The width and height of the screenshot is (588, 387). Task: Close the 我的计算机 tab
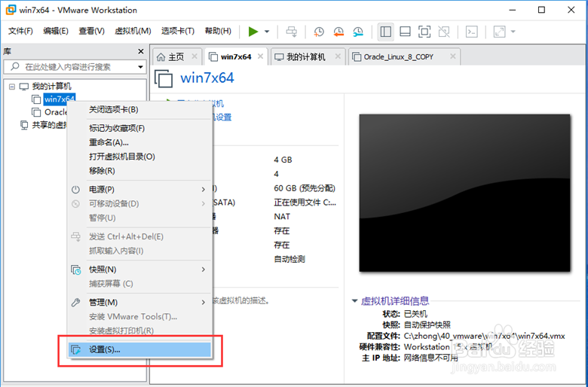pyautogui.click(x=338, y=56)
